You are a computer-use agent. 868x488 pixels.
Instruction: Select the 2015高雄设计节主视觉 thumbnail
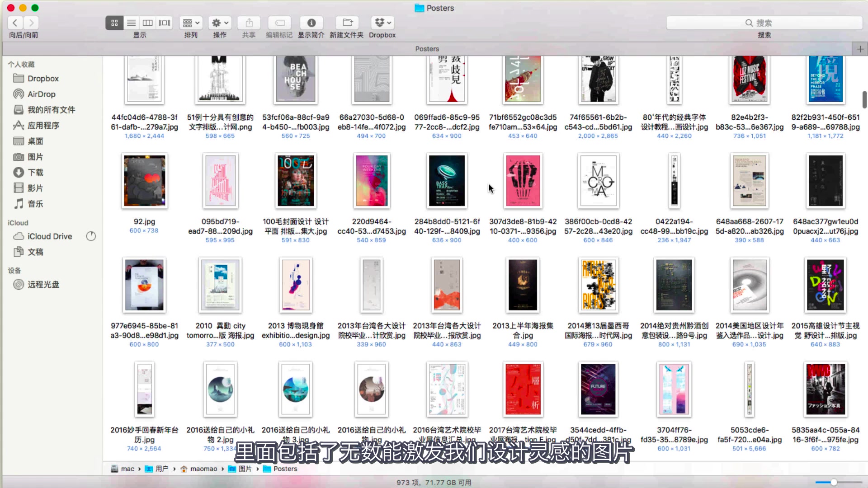pyautogui.click(x=826, y=285)
